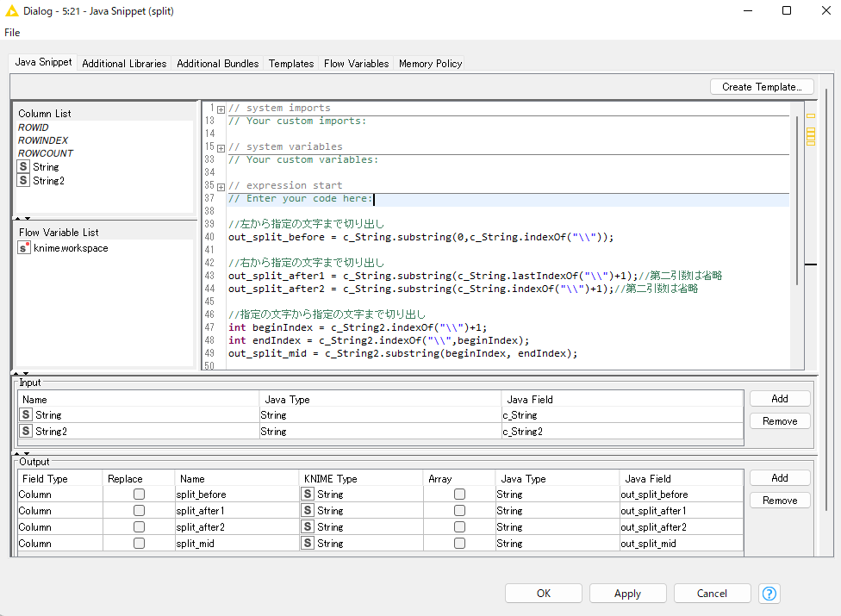Click the String2 type icon in Column List
This screenshot has width=841, height=616.
[24, 181]
